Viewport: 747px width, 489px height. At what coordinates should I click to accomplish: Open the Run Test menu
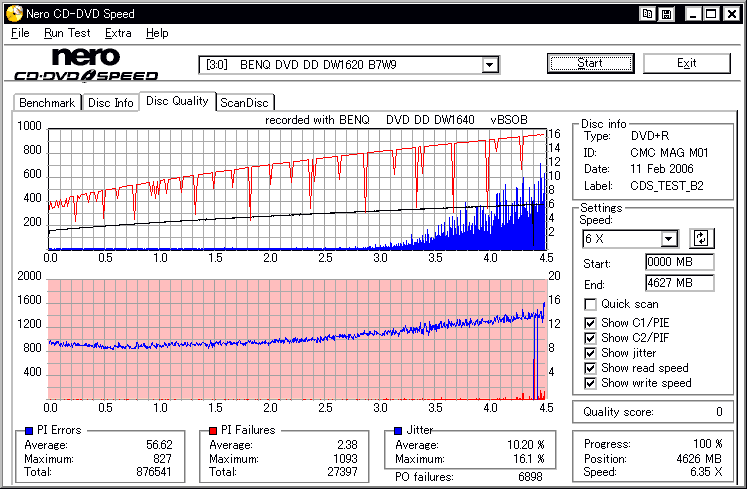pyautogui.click(x=67, y=33)
